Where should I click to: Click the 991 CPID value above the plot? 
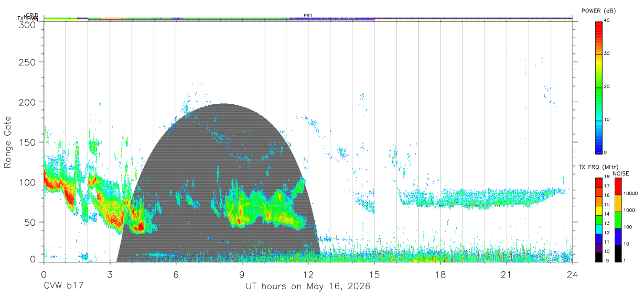click(x=308, y=15)
